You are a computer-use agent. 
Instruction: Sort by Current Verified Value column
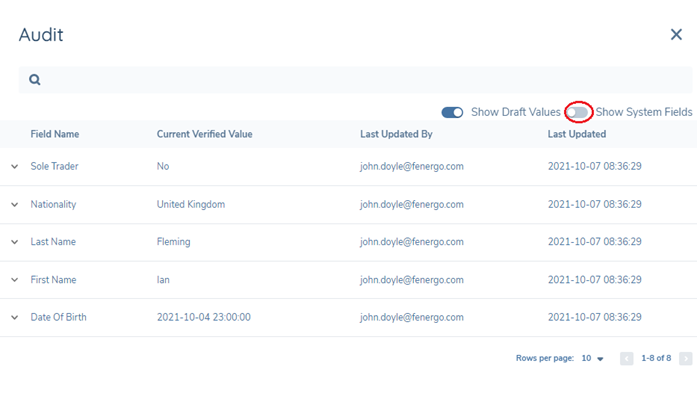[204, 134]
